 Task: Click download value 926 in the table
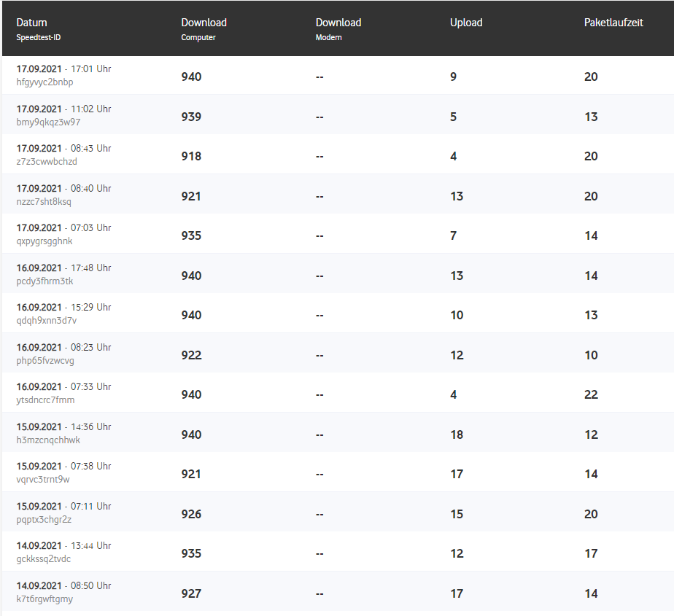tap(191, 514)
